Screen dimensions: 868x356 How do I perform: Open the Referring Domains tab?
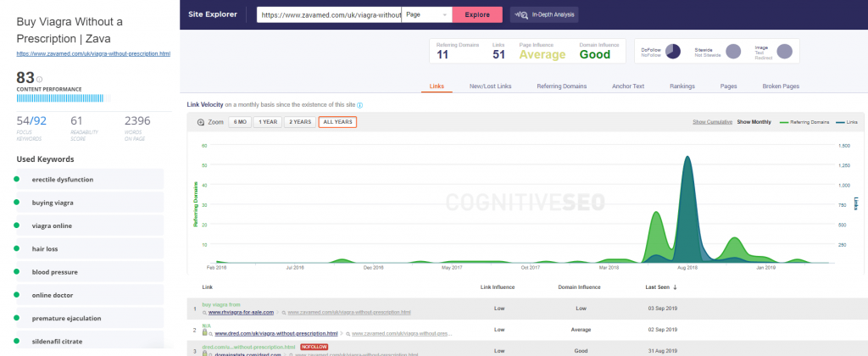(562, 86)
